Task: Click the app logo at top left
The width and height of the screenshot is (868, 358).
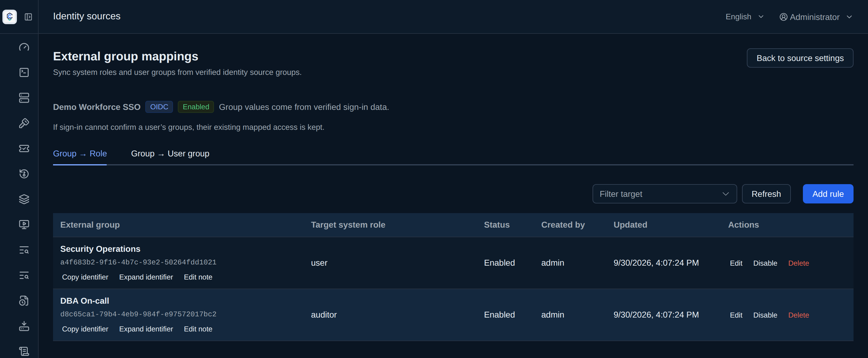Action: click(10, 17)
